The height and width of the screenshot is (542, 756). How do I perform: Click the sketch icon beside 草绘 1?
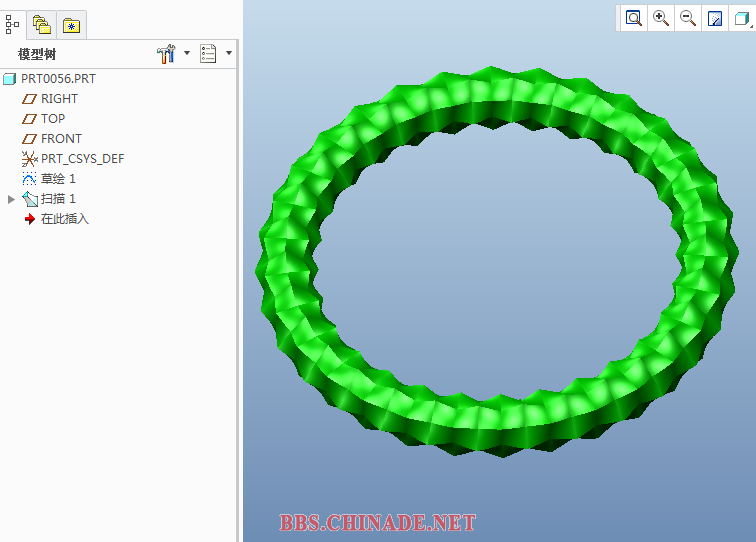(29, 179)
